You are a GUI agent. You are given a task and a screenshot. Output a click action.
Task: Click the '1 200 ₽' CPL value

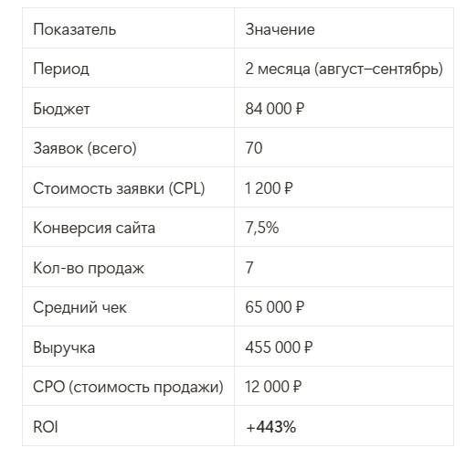point(269,188)
